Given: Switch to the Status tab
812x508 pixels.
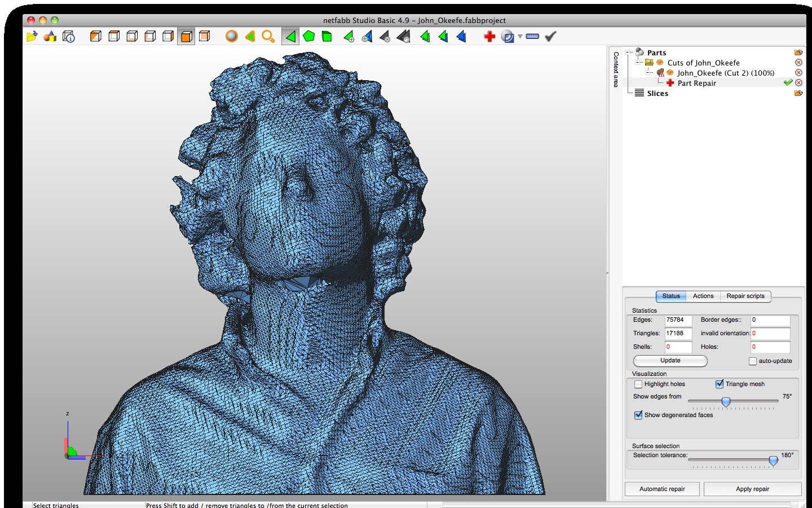Looking at the screenshot, I should click(x=671, y=296).
